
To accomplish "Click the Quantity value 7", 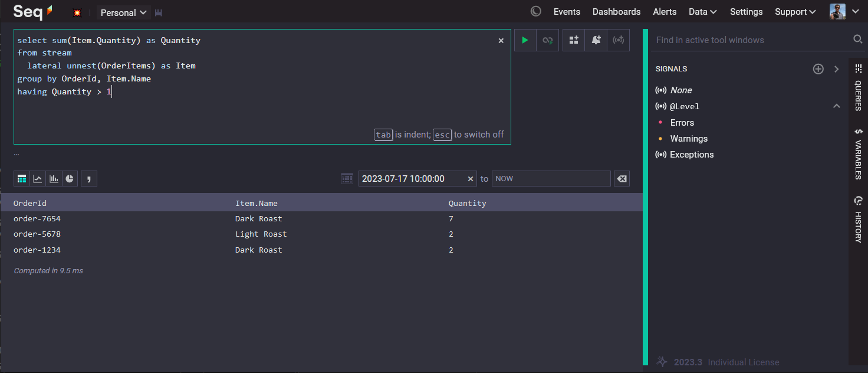I will [x=451, y=218].
